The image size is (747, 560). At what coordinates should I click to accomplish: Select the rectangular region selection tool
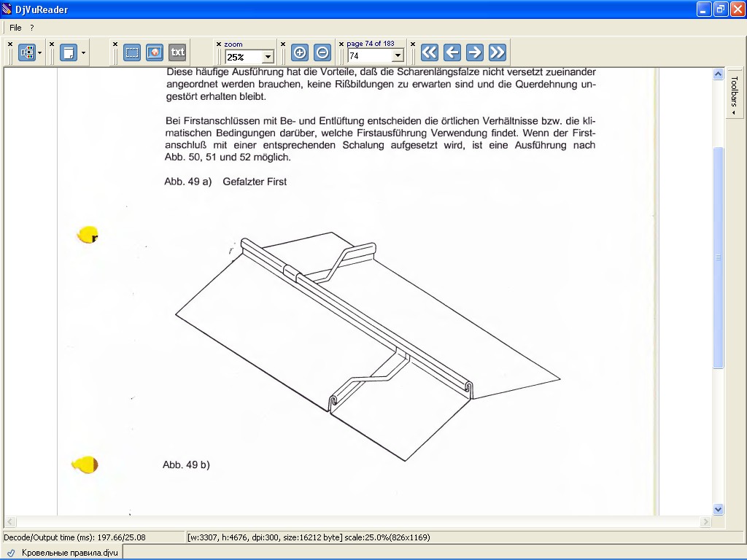point(132,52)
